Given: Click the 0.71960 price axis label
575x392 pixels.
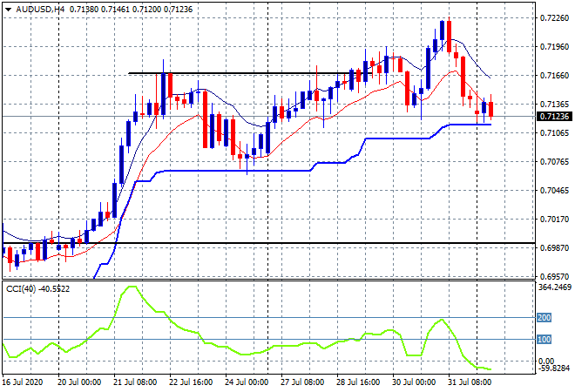Looking at the screenshot, I should (554, 46).
